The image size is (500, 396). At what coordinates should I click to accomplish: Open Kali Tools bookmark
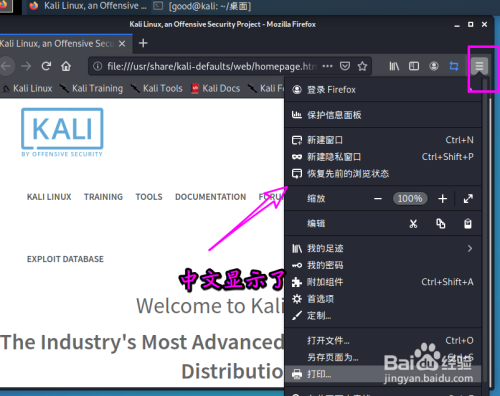pyautogui.click(x=156, y=88)
